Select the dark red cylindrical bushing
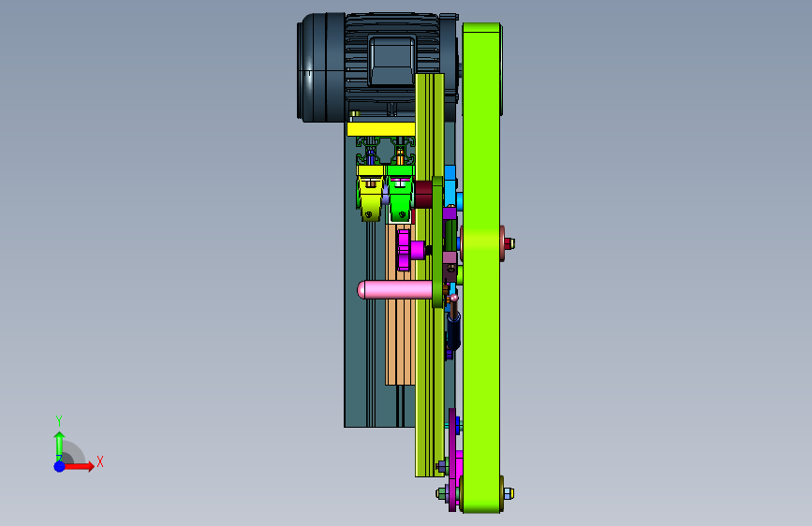Screen dimensions: 812x526 tap(423, 195)
